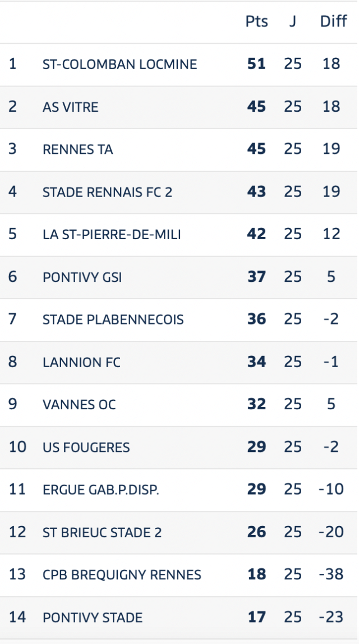This screenshot has width=359, height=644.
Task: Click the J column header
Action: tap(293, 21)
